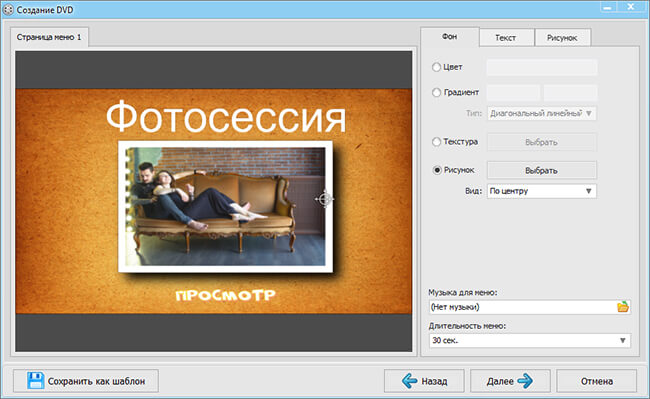Click Выбрать button next to Текстура
This screenshot has width=650, height=399.
541,142
